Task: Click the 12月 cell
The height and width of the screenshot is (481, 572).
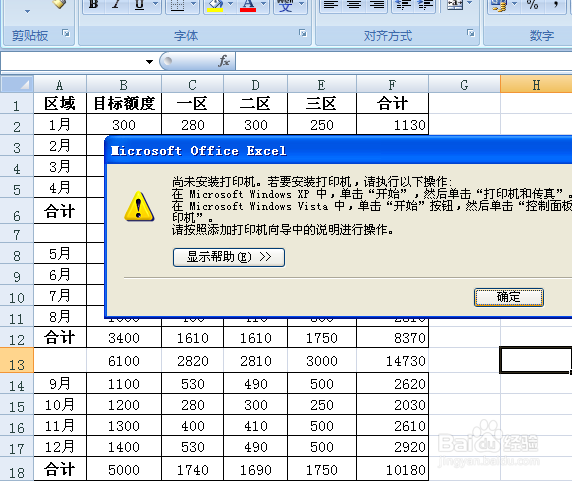Action: [60, 446]
